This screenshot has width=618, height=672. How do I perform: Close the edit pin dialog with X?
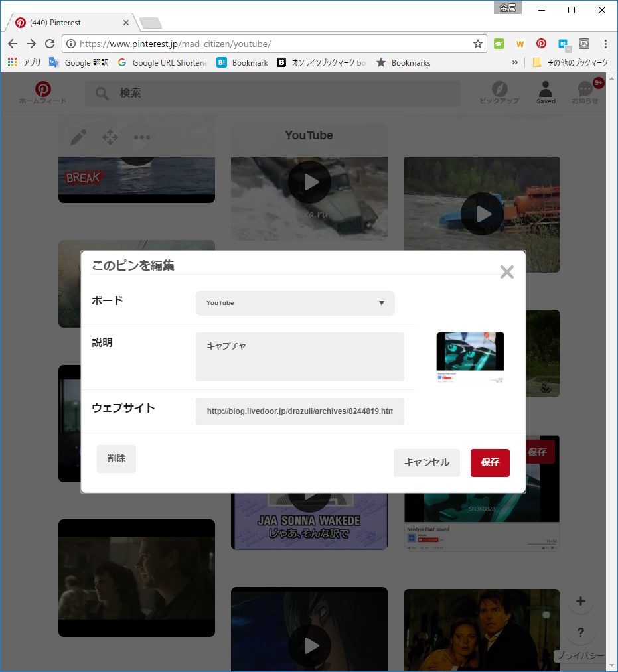point(507,272)
